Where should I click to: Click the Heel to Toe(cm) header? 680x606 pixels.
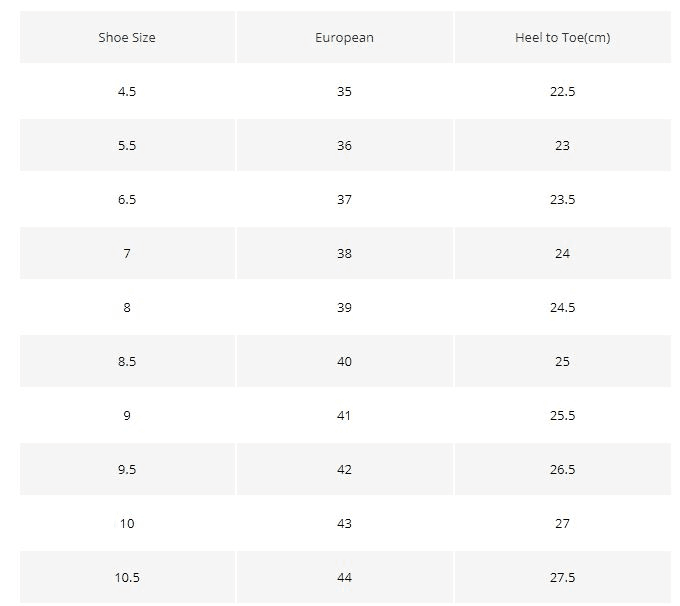(562, 38)
